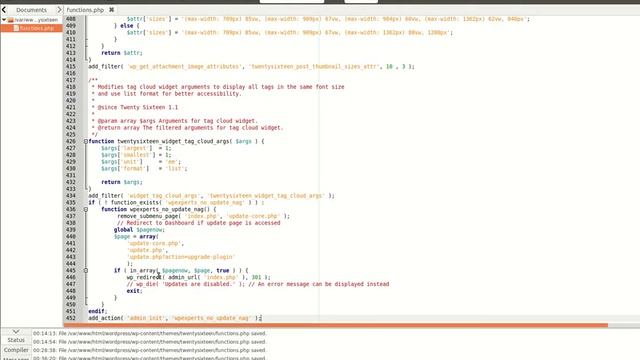This screenshot has height=360, width=640.
Task: Close the functions.php tab
Action: pos(111,10)
